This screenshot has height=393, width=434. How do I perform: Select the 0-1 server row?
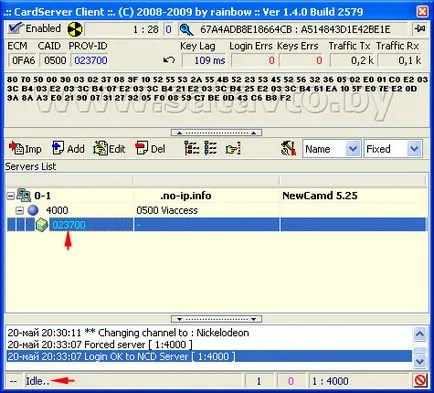pyautogui.click(x=217, y=196)
